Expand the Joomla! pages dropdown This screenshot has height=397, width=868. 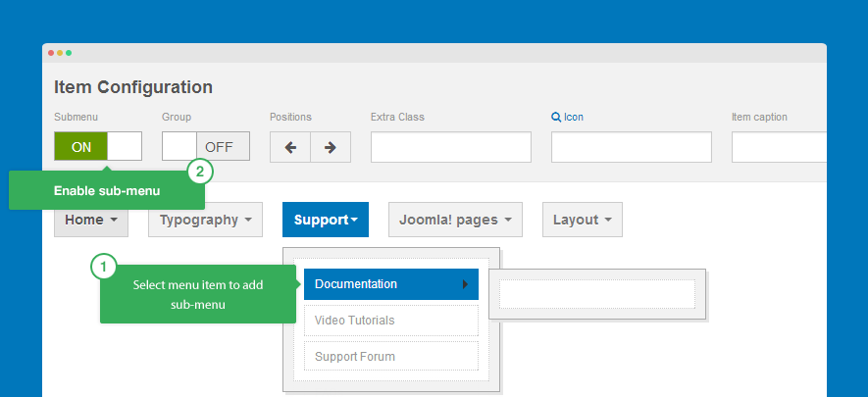tap(455, 220)
